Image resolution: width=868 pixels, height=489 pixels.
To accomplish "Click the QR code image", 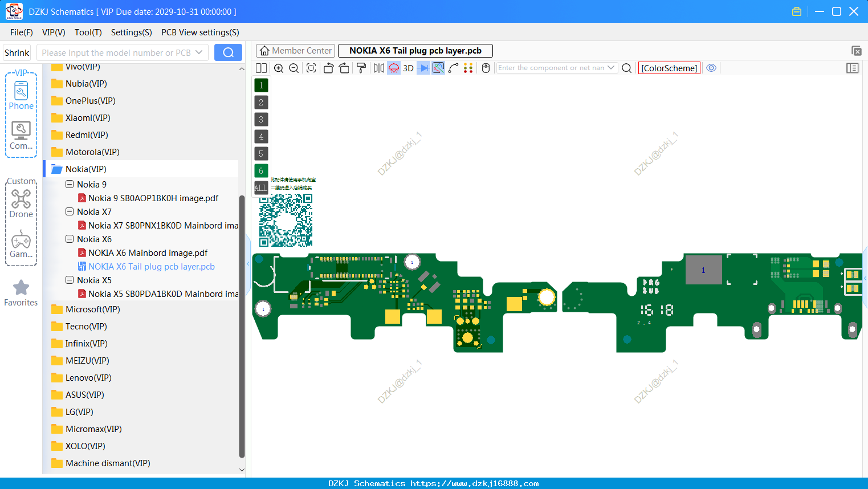I will click(x=286, y=220).
